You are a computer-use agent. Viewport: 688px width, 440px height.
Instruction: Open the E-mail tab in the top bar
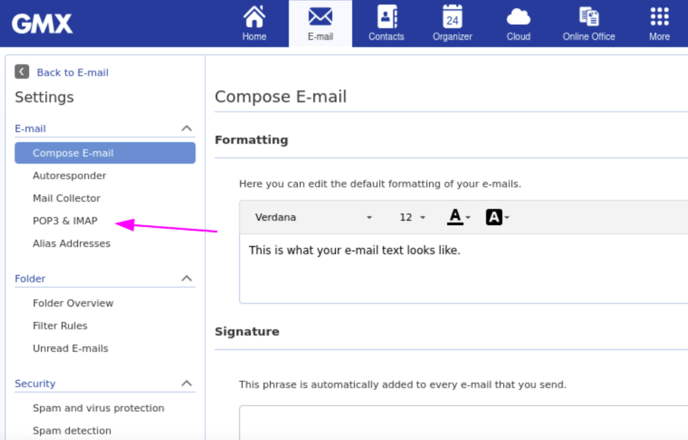(320, 24)
